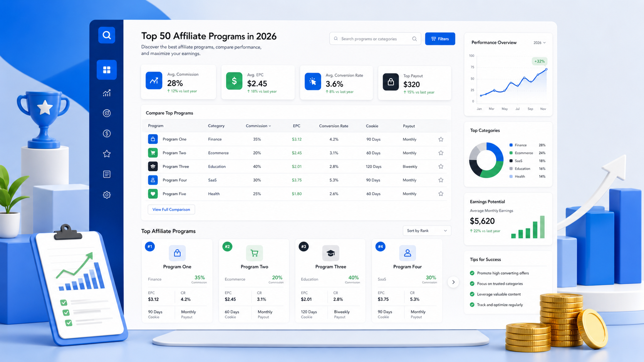The width and height of the screenshot is (644, 362).
Task: Select the target goals icon in sidebar
Action: tap(107, 113)
